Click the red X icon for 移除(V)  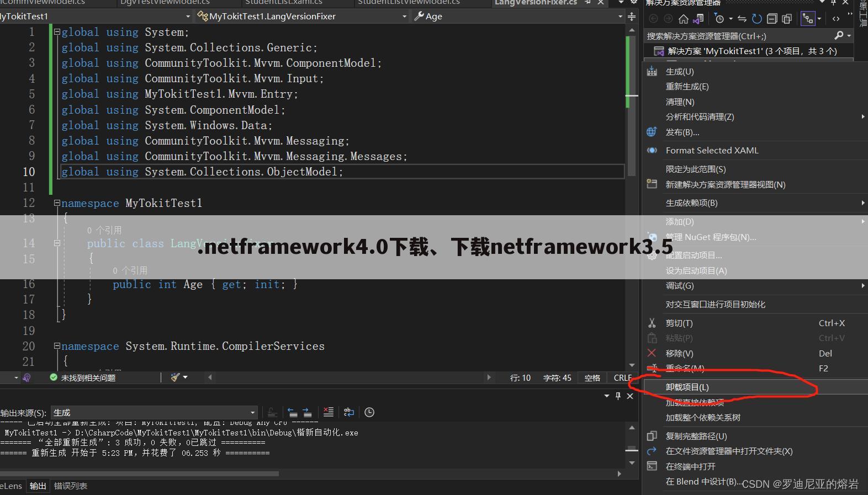[x=652, y=353]
